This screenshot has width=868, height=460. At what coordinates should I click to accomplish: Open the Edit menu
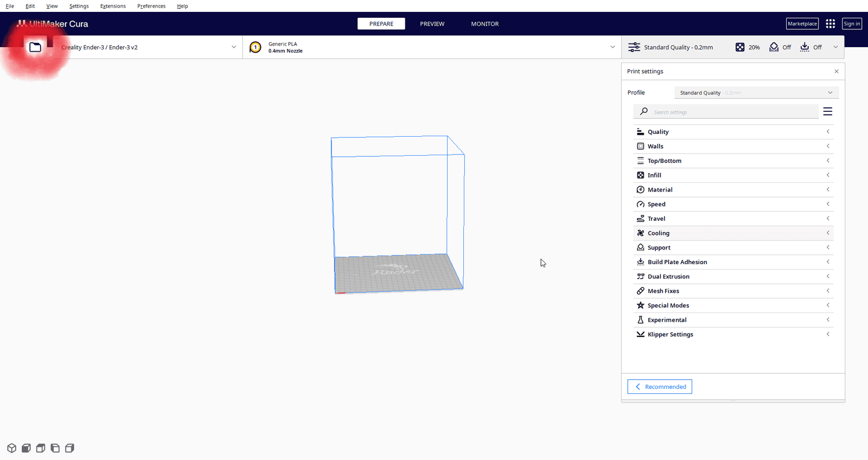(30, 6)
